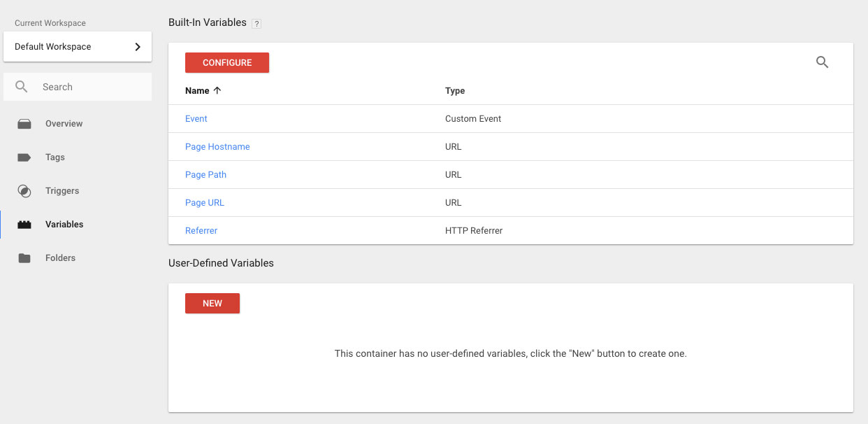868x424 pixels.
Task: Click the sidebar search magnifier icon
Action: (x=22, y=87)
